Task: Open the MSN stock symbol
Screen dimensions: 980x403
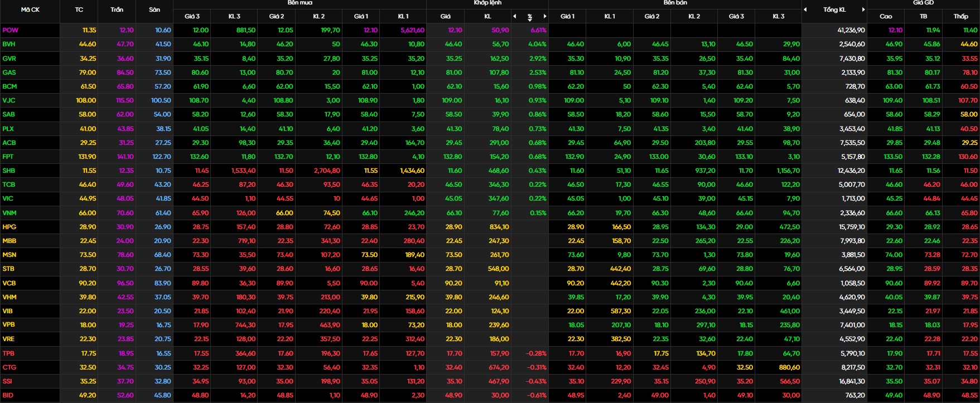Action: pos(9,255)
